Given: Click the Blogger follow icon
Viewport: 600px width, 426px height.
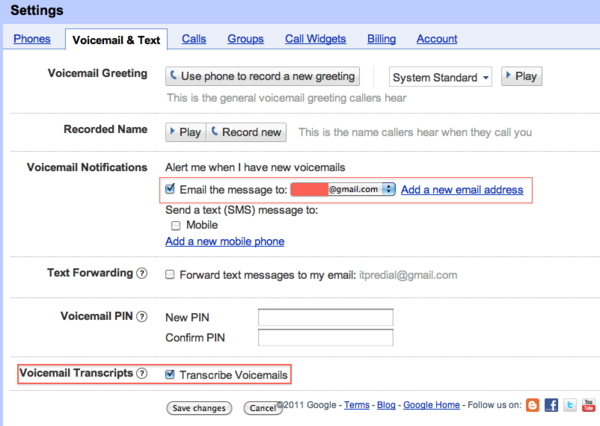Looking at the screenshot, I should 532,405.
